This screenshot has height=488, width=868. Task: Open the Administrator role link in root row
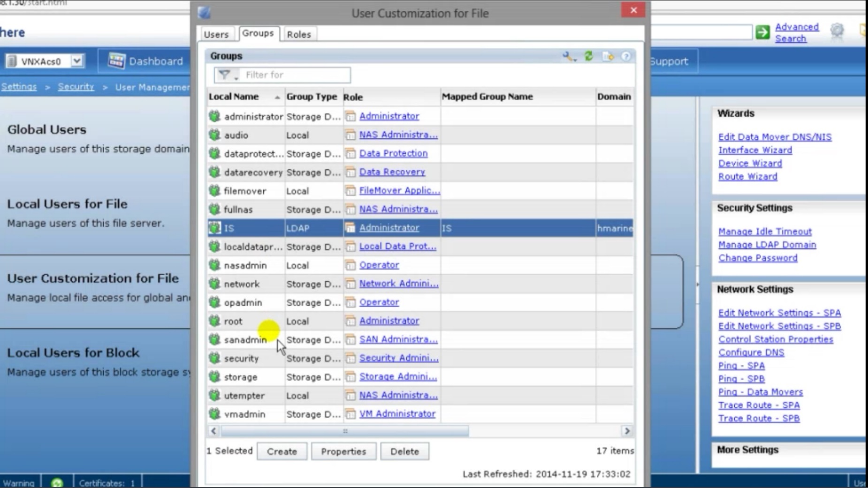tap(389, 321)
